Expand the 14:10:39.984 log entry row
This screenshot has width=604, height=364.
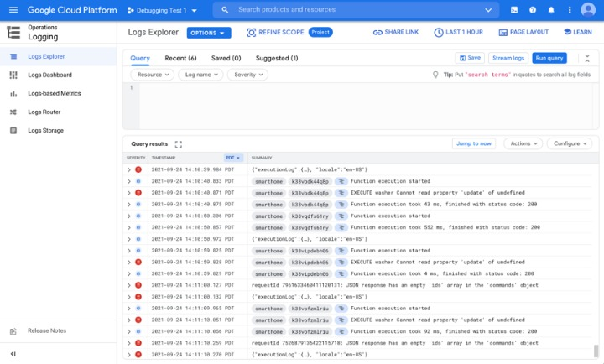click(x=129, y=169)
